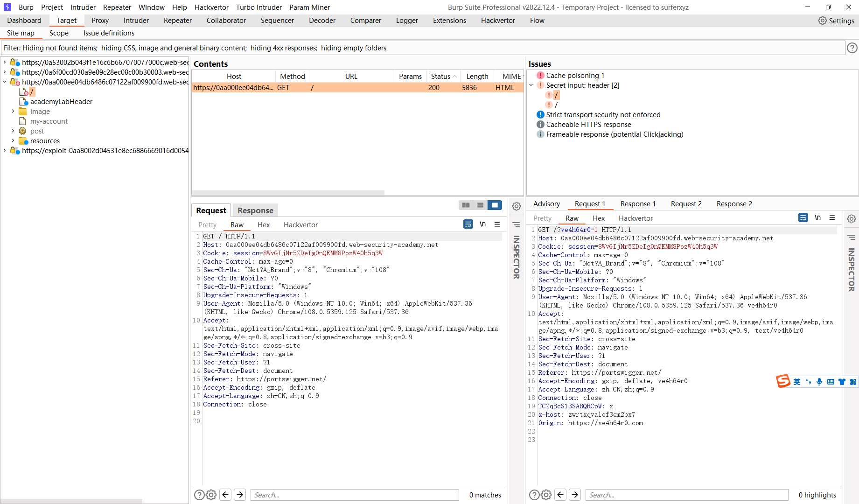
Task: Open message editor settings gear in Contents pane
Action: 517,206
